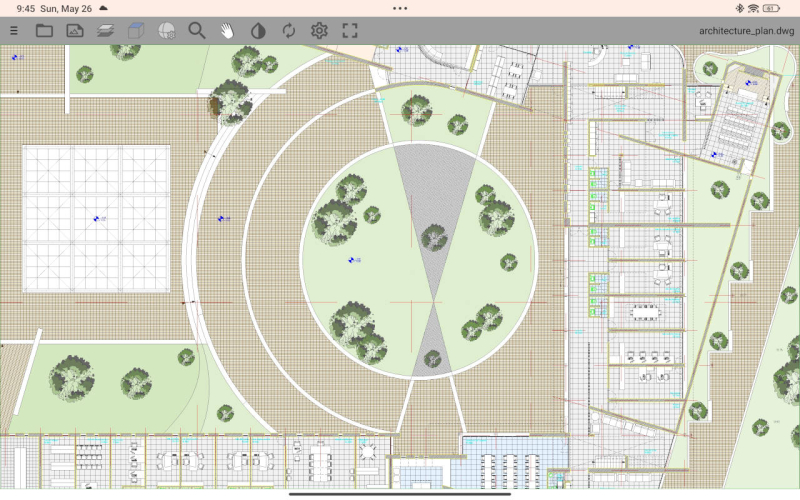Toggle the black/white contrast mode
800x500 pixels.
point(258,31)
